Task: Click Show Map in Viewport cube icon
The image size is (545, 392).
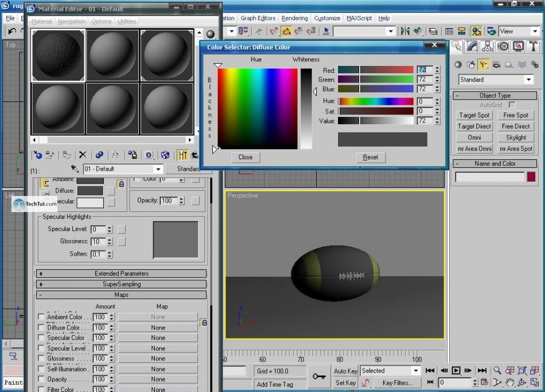Action: [165, 155]
